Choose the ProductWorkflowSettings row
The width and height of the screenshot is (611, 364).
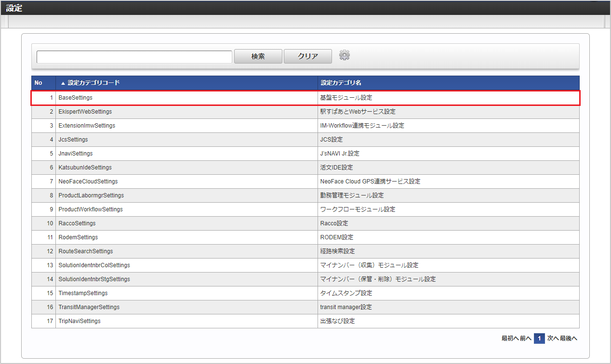point(305,209)
